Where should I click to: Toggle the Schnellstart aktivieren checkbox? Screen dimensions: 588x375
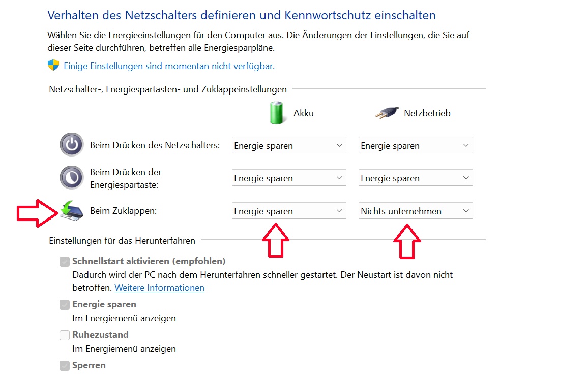coord(65,262)
